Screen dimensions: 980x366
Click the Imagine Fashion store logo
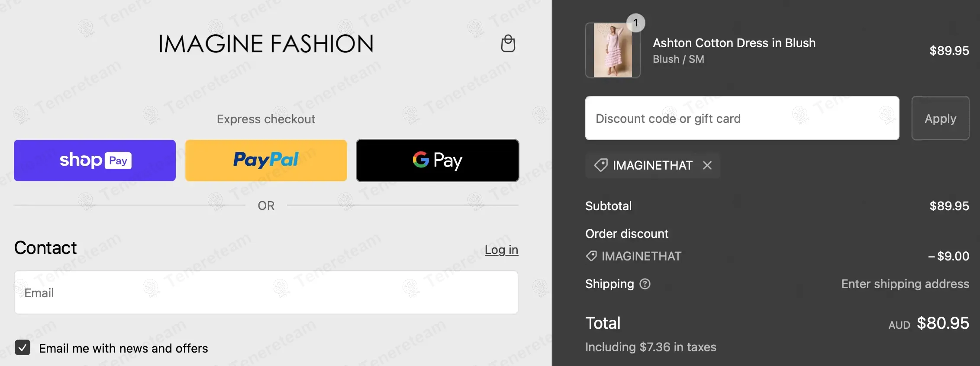coord(266,44)
